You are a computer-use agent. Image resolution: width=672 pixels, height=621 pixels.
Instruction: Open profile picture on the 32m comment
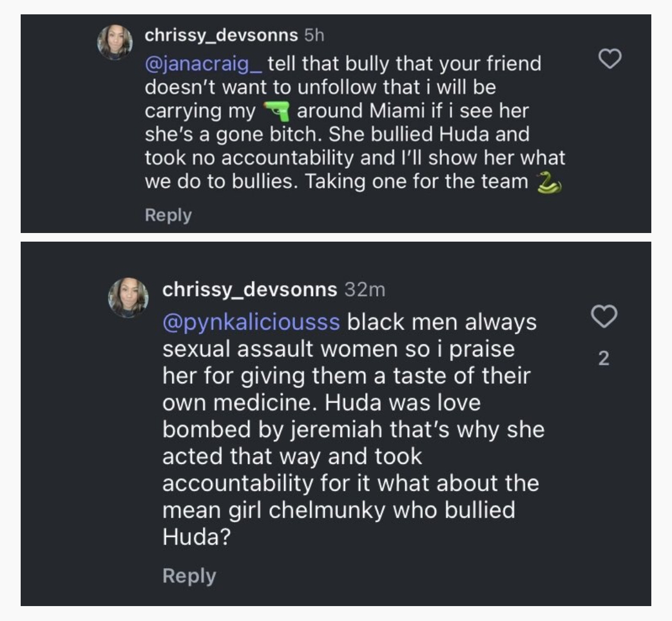tap(128, 297)
